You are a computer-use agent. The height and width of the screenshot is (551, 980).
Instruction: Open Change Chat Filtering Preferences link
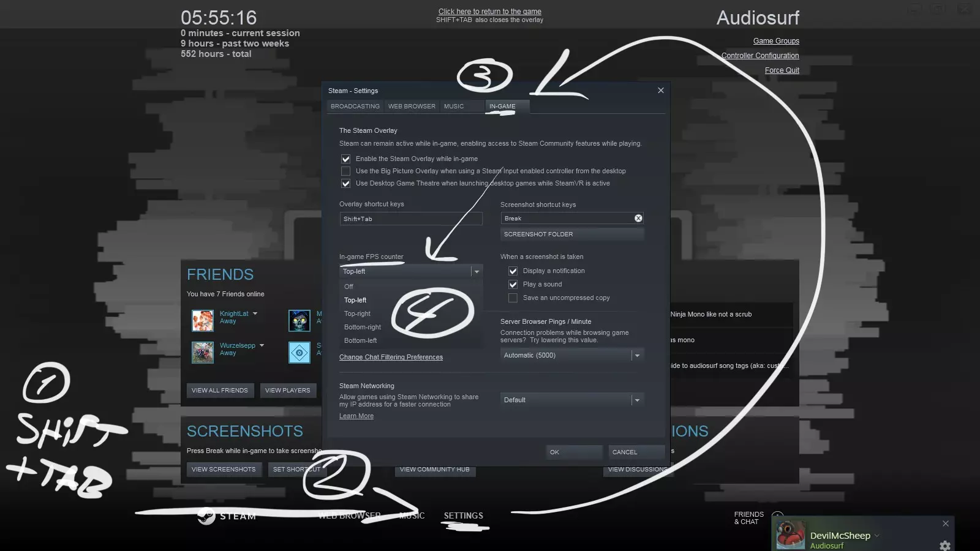391,357
